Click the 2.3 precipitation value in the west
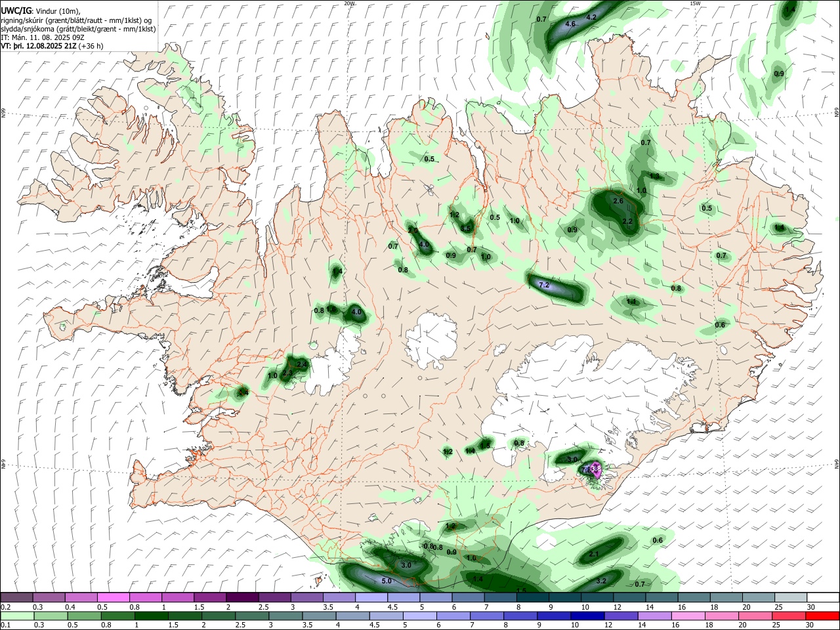Viewport: 840px width, 630px height. click(x=287, y=373)
